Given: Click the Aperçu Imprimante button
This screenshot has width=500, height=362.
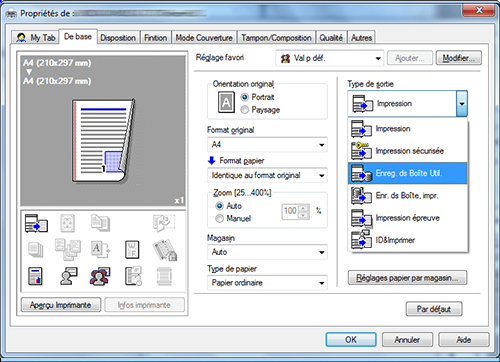Looking at the screenshot, I should [61, 305].
